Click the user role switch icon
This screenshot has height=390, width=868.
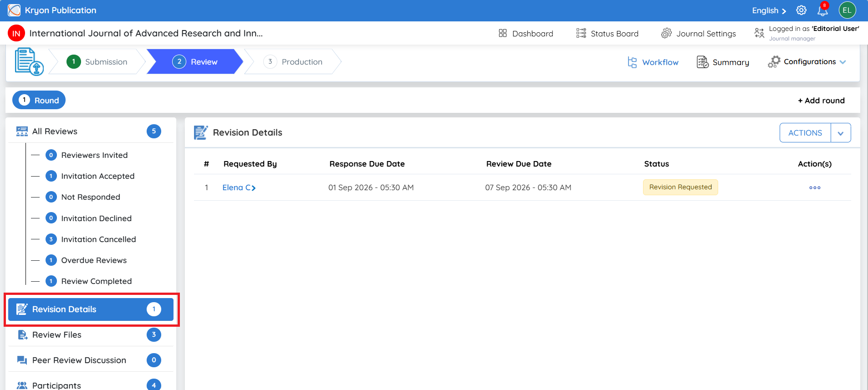coord(759,33)
